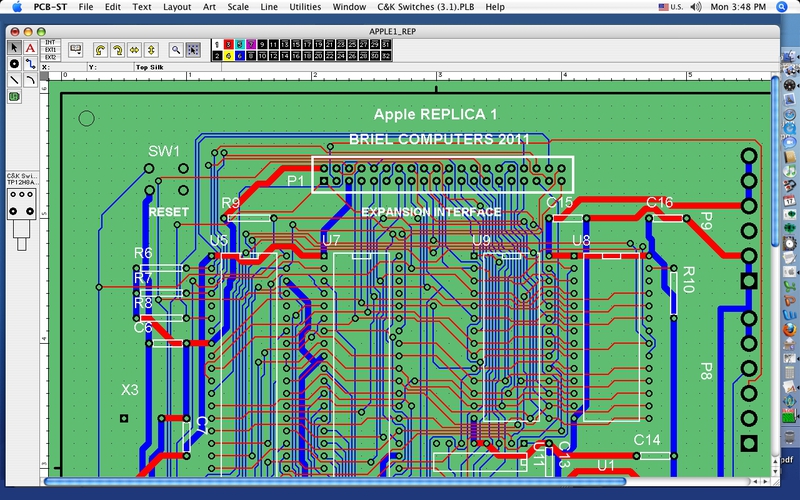The image size is (800, 500).
Task: Open the Trash in the Dock
Action: (789, 439)
